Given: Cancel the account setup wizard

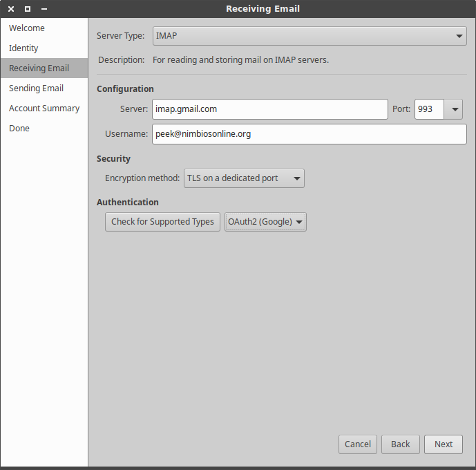Looking at the screenshot, I should 358,444.
